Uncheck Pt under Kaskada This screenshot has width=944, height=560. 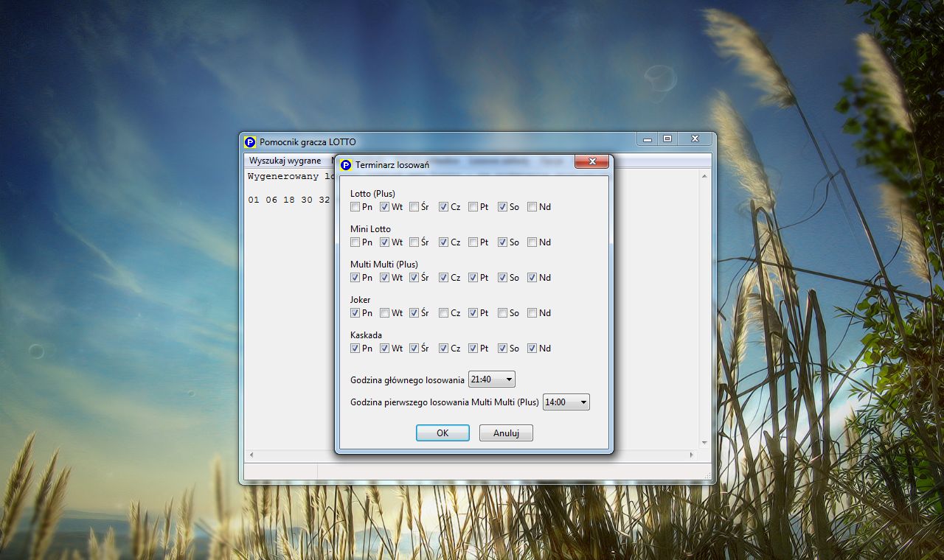473,349
